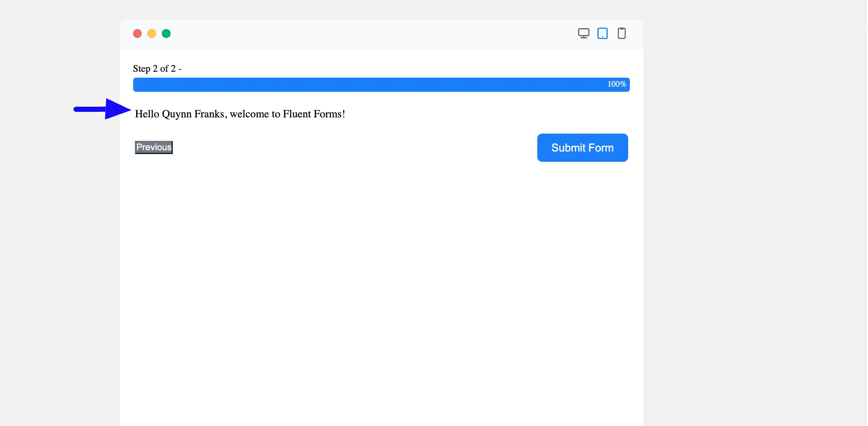Click the red window dot
The height and width of the screenshot is (426, 868).
coord(137,34)
